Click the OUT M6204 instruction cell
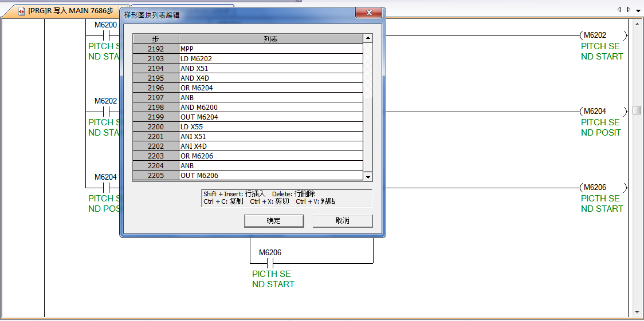Image resolution: width=644 pixels, height=321 pixels. pos(271,117)
